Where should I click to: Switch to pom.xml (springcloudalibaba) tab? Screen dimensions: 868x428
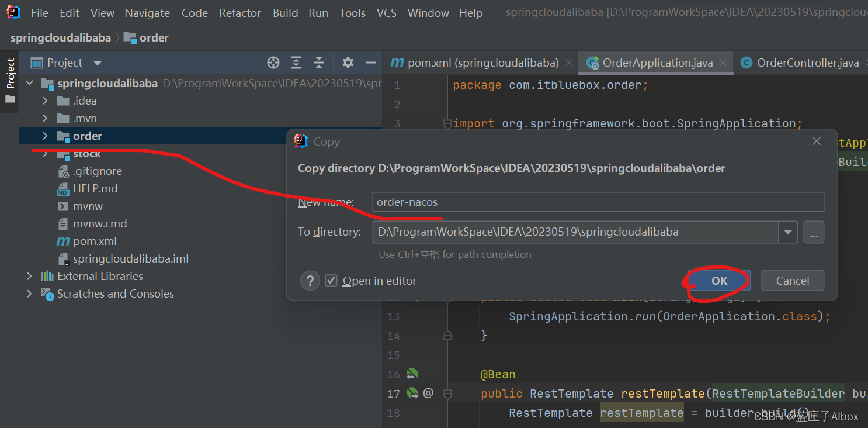[x=481, y=63]
